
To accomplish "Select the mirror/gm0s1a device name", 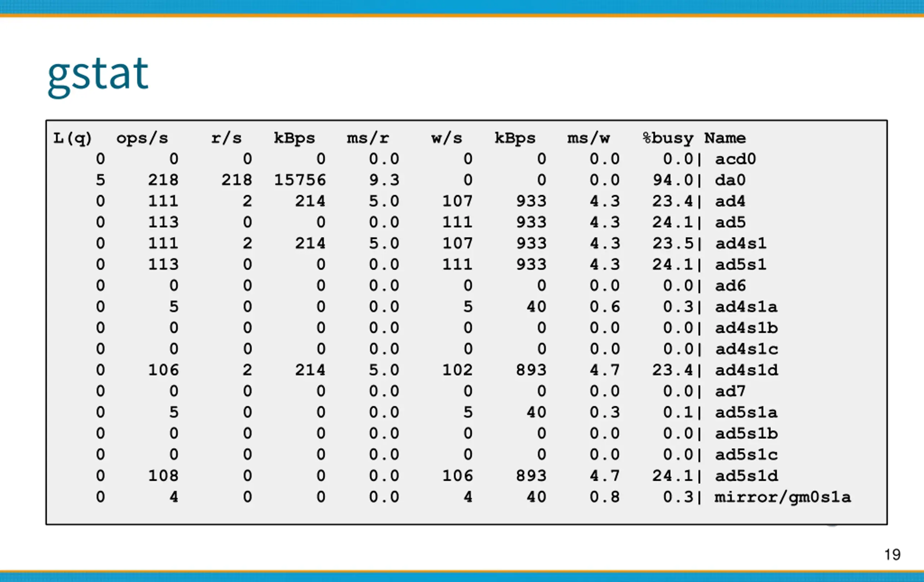I will (783, 497).
